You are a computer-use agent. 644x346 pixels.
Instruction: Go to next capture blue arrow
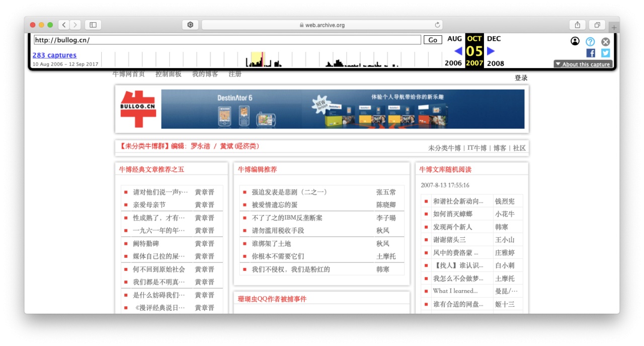click(491, 51)
